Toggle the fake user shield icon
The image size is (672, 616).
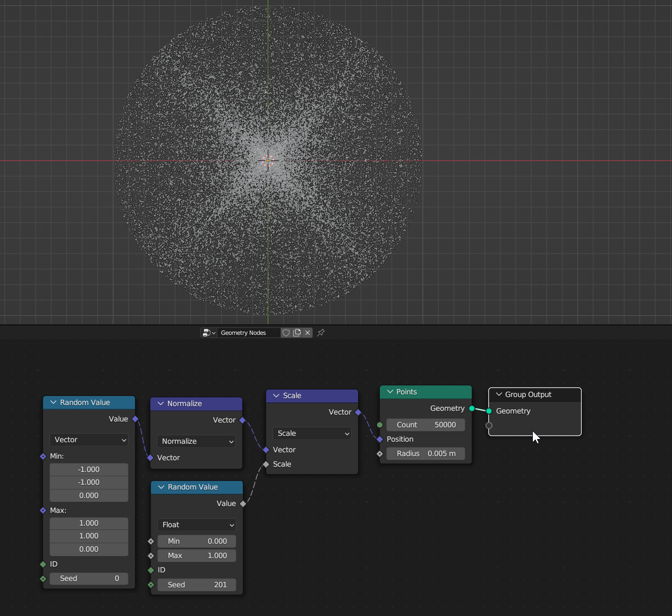(286, 333)
